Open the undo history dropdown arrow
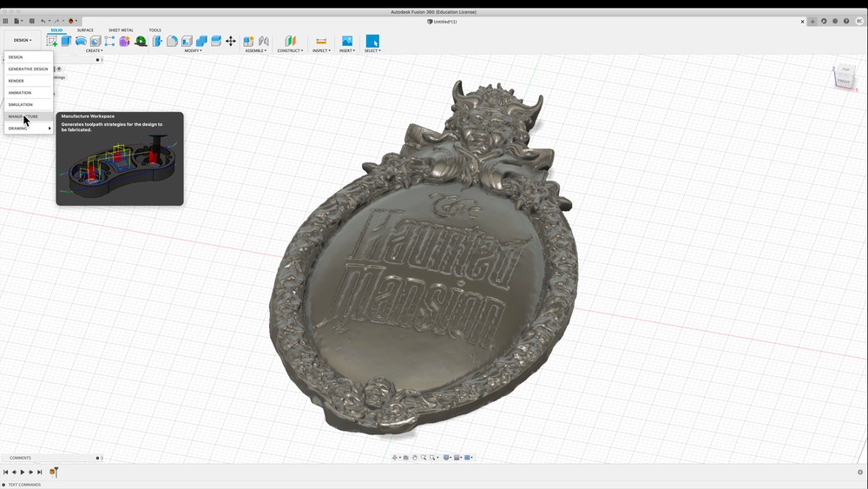 pyautogui.click(x=49, y=21)
